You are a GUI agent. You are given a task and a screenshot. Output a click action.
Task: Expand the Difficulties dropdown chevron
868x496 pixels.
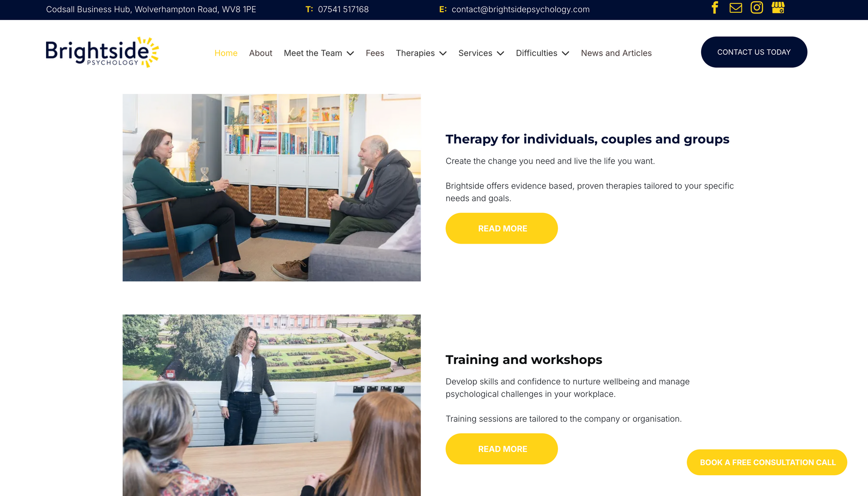pos(566,53)
